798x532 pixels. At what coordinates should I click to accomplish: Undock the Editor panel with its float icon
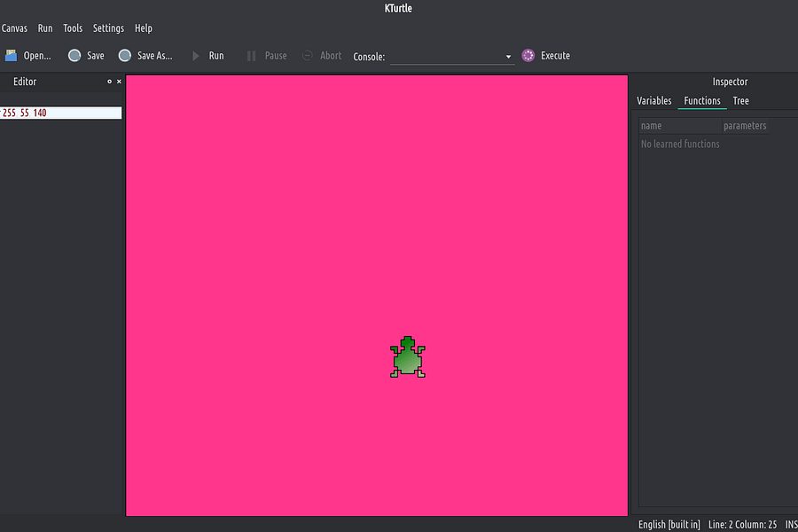point(108,82)
